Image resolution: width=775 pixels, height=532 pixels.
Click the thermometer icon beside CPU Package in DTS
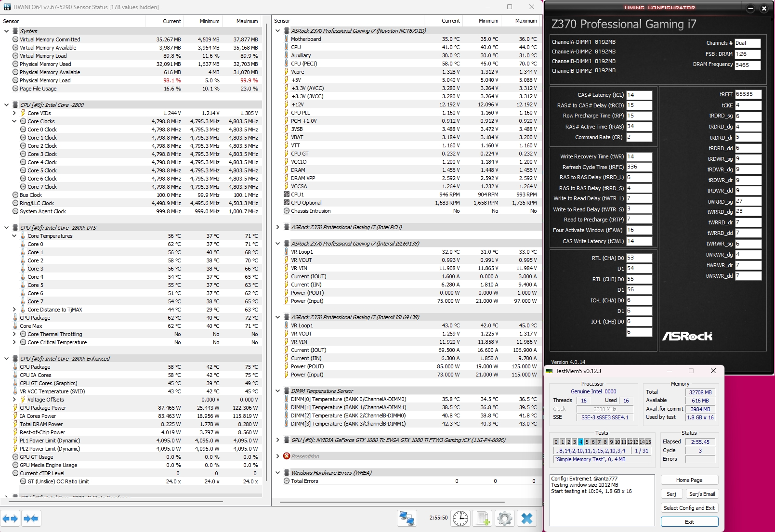pyautogui.click(x=15, y=318)
